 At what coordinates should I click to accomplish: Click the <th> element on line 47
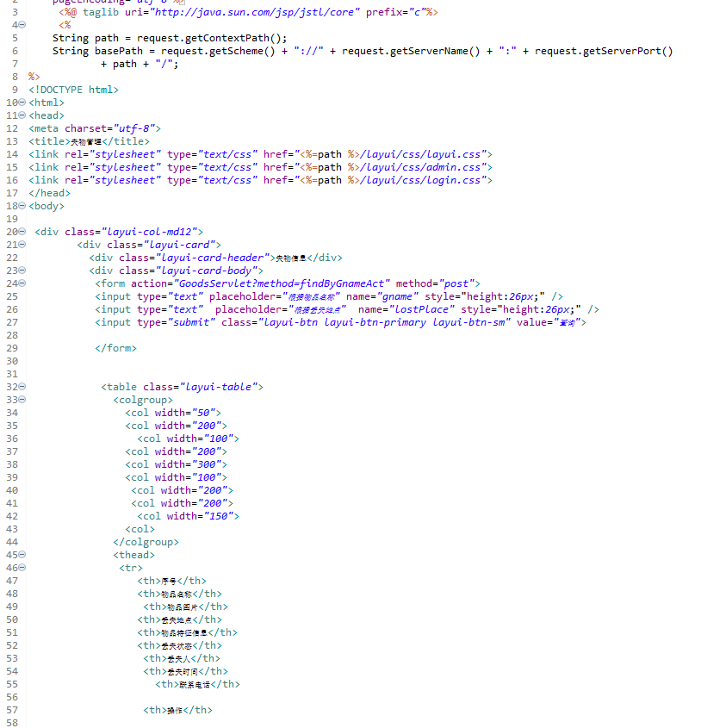[x=171, y=581]
